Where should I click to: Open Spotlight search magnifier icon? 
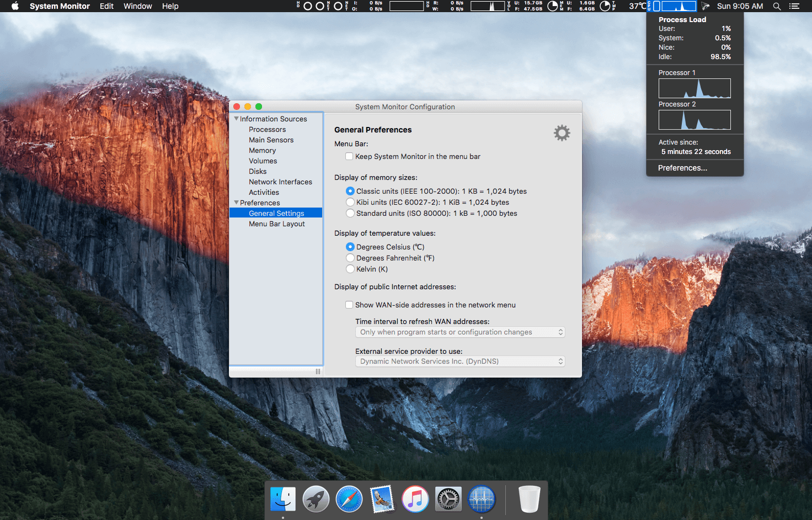pyautogui.click(x=777, y=6)
